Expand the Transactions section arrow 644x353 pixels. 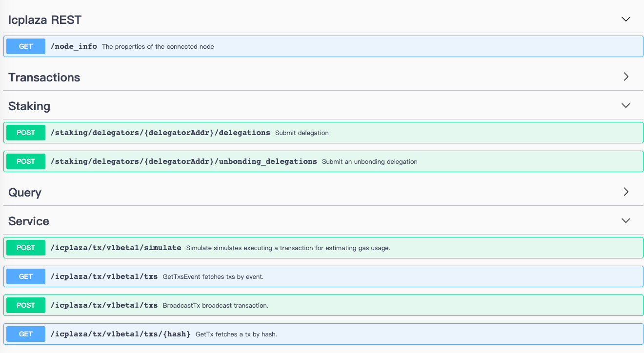(626, 77)
